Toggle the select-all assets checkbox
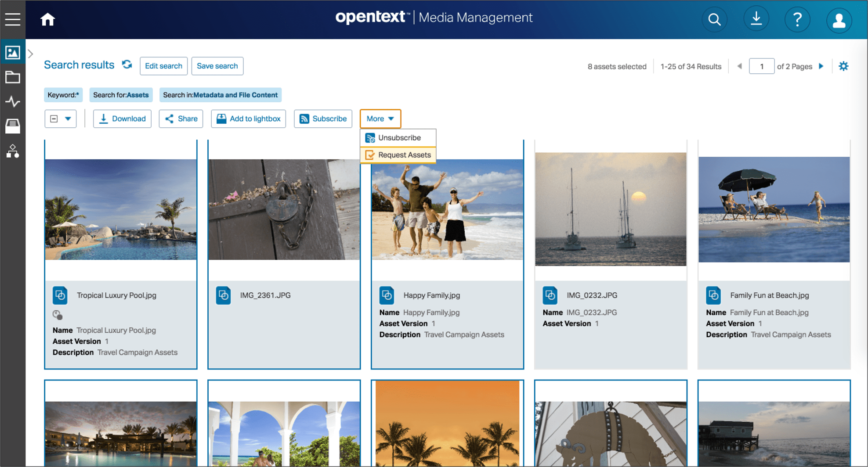Image resolution: width=868 pixels, height=467 pixels. [54, 119]
